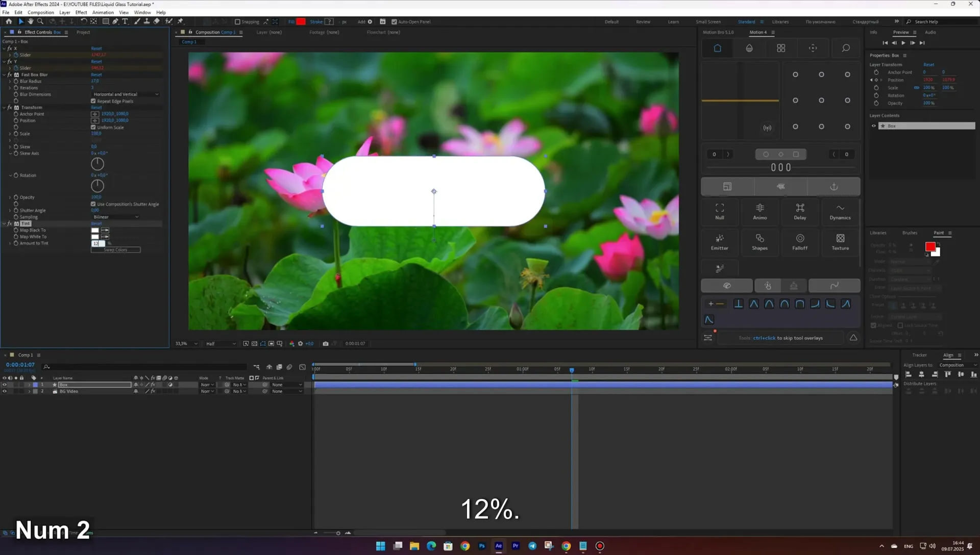Open Motion 4 grid tools icon
Viewport: 980px width, 555px height.
[x=781, y=48]
